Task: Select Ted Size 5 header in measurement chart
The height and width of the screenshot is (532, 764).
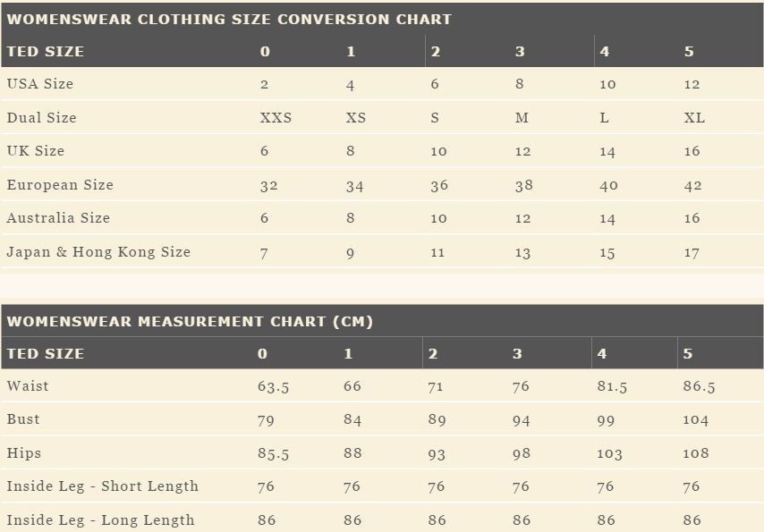Action: [687, 354]
